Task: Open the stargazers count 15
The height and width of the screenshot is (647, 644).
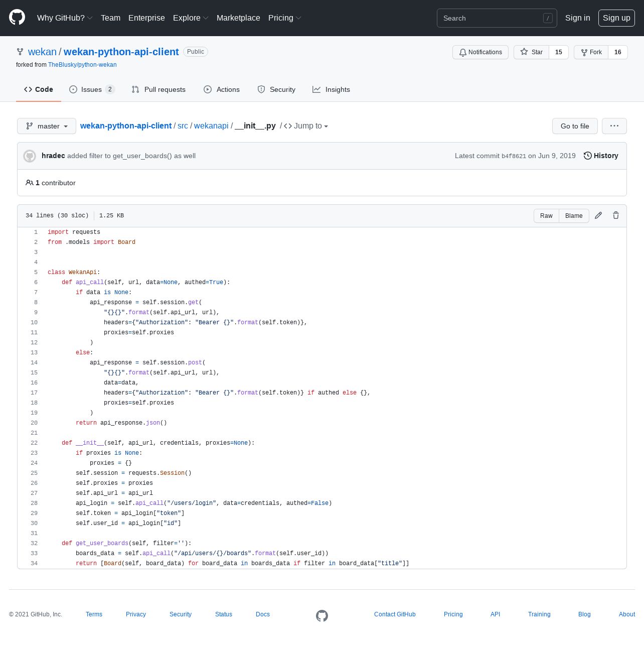Action: 559,52
